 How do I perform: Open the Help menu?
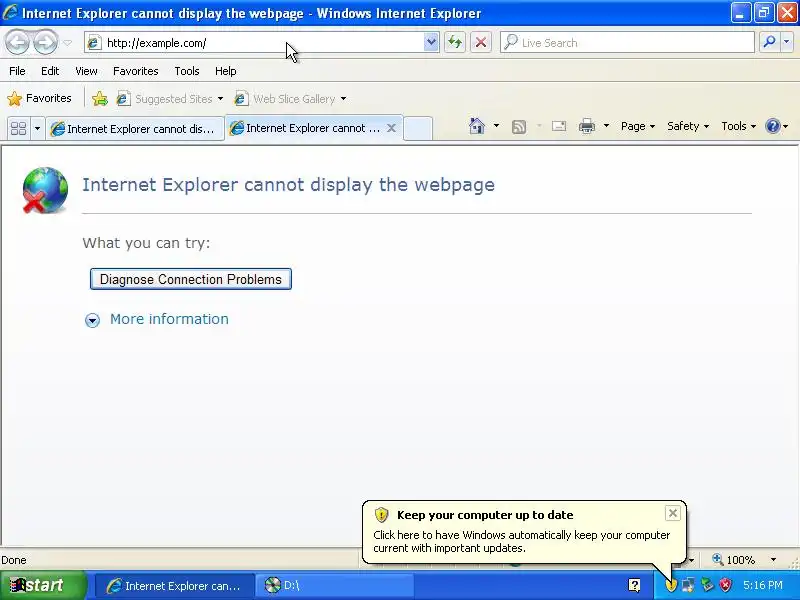[226, 71]
